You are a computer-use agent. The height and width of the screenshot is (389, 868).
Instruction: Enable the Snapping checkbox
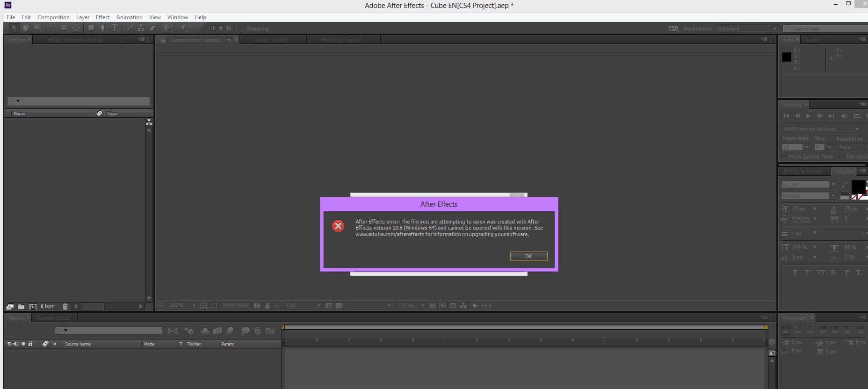(242, 29)
